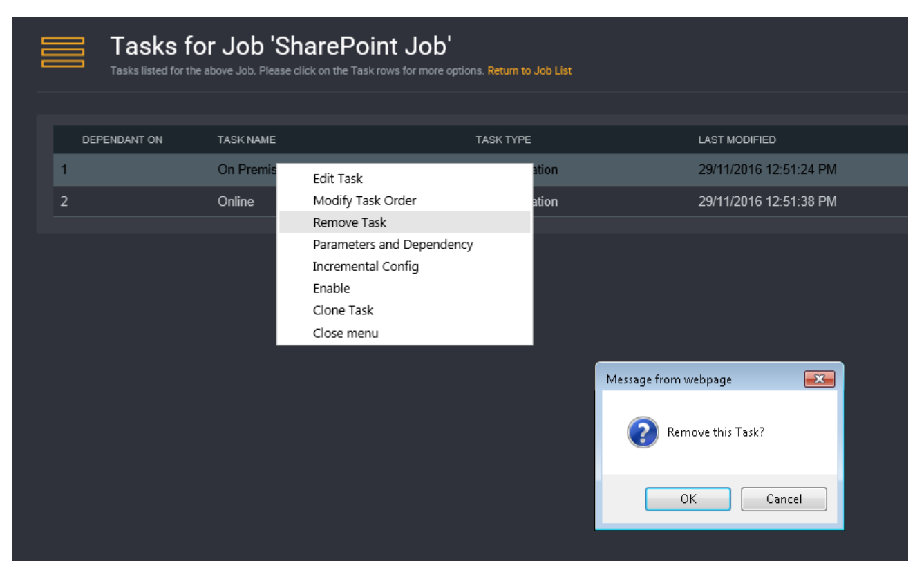Follow the Return to Job List link

[529, 70]
